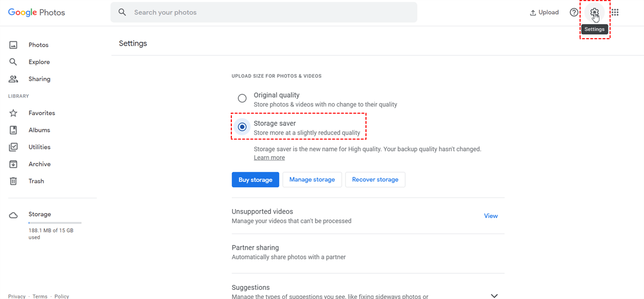Screen dimensions: 644x299
Task: Open the Learn more link
Action: click(269, 158)
